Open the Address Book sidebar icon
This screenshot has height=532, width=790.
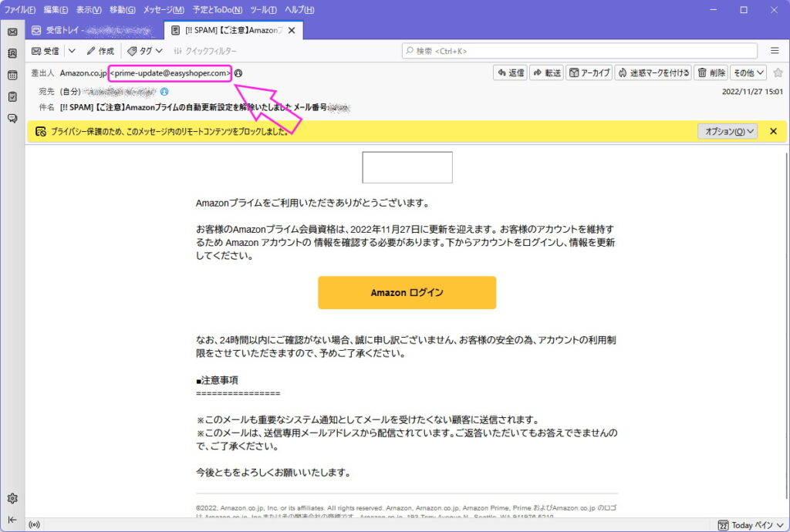tap(12, 53)
